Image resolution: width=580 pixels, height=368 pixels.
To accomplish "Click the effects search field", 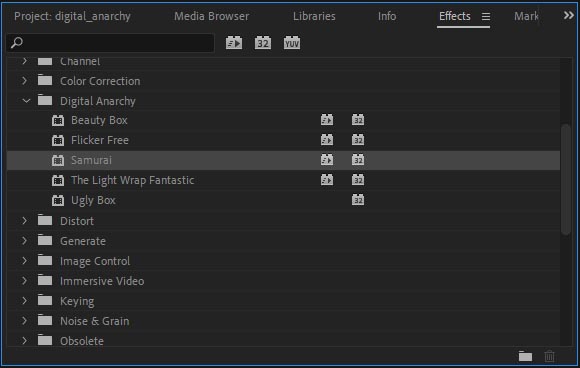I will click(x=110, y=43).
